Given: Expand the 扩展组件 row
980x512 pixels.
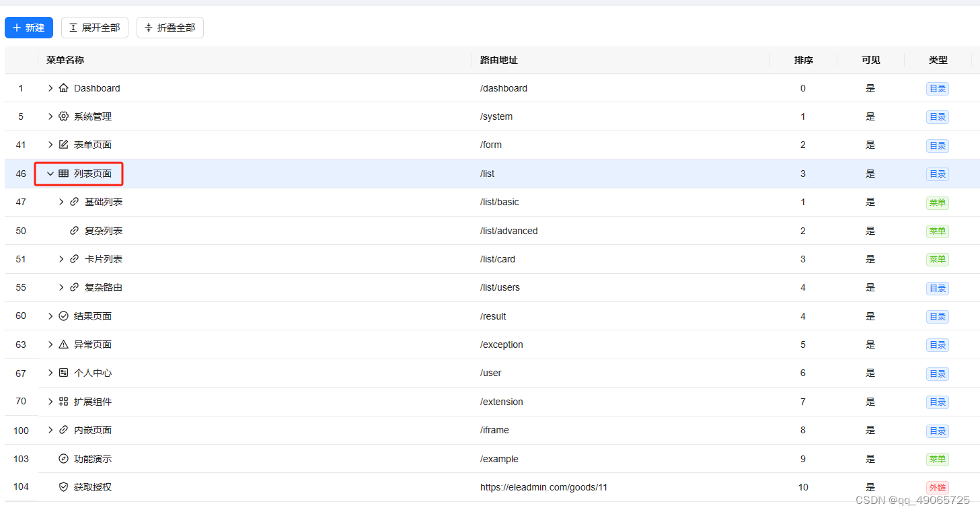Looking at the screenshot, I should pyautogui.click(x=50, y=402).
